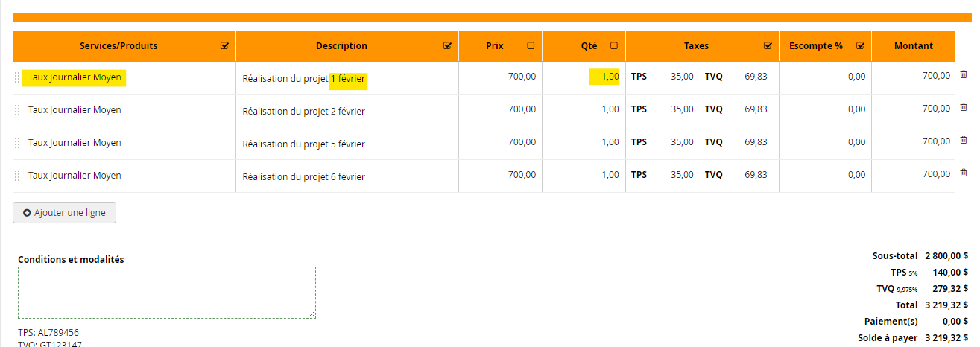
Task: Toggle the Taxes column checkbox
Action: click(768, 46)
